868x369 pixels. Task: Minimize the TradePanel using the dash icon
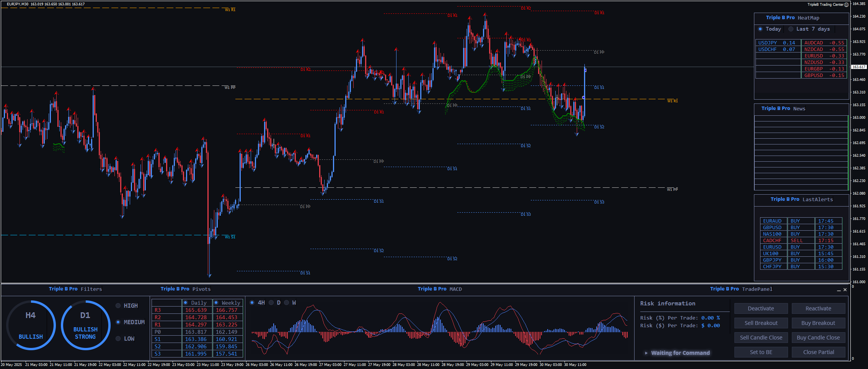tap(839, 290)
